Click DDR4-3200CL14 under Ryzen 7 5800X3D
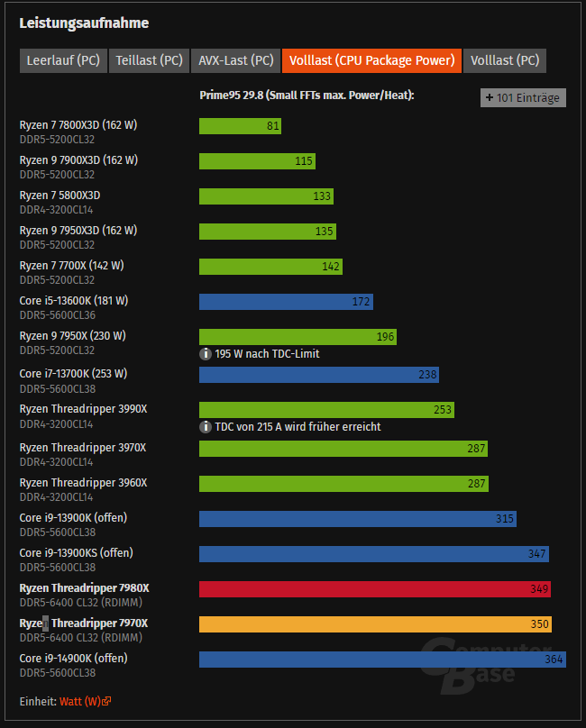Viewport: 586px width, 728px height. tap(56, 210)
